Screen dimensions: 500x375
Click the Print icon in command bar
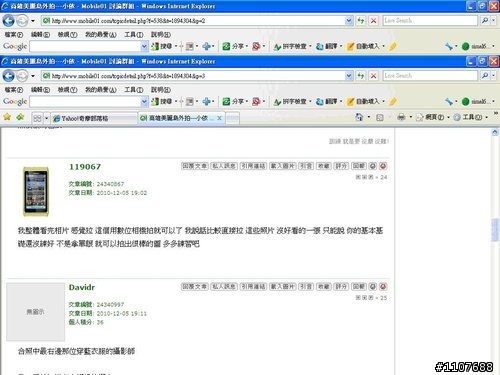tap(401, 117)
